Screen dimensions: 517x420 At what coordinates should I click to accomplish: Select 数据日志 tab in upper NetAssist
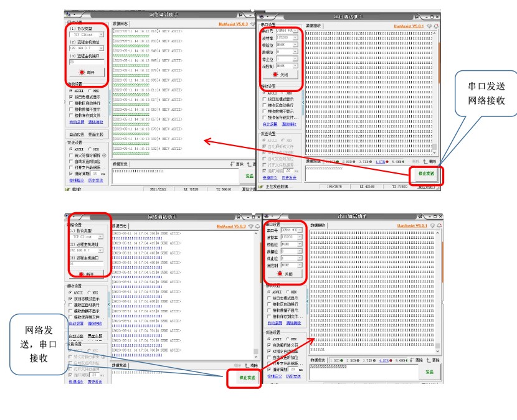coord(120,24)
